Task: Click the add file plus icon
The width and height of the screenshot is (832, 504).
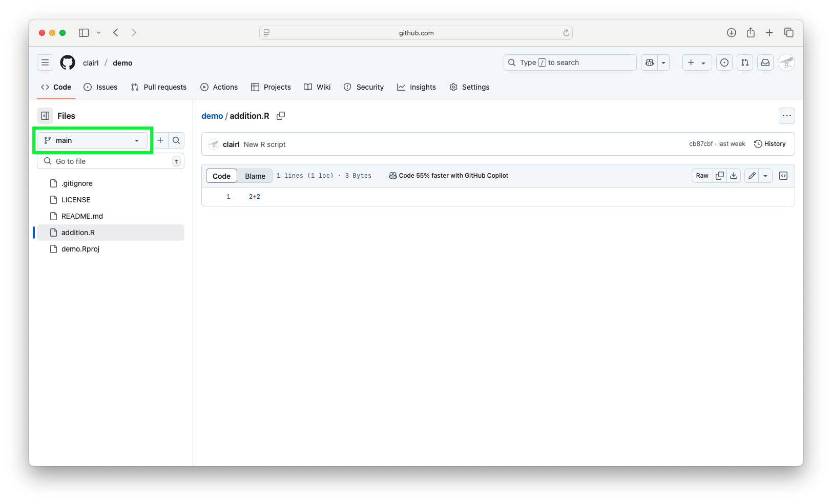Action: pos(160,140)
